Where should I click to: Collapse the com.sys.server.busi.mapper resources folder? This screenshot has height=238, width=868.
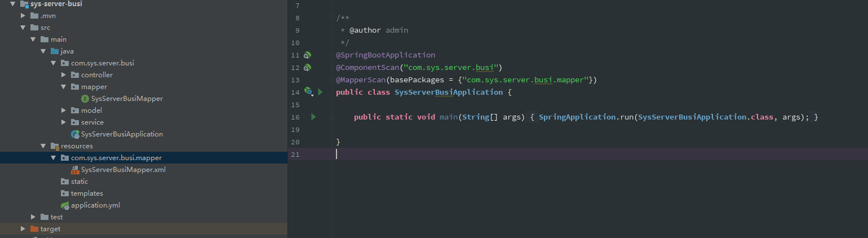coord(54,158)
